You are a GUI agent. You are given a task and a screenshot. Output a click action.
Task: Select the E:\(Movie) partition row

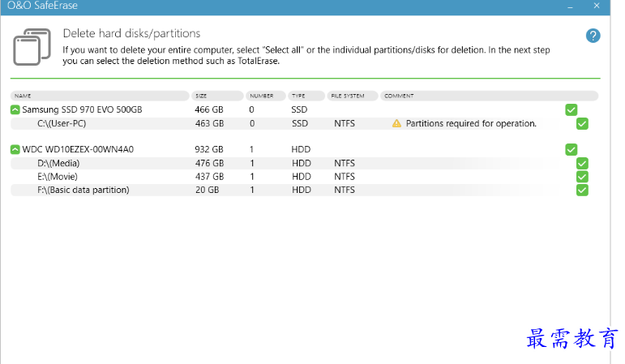click(x=305, y=177)
